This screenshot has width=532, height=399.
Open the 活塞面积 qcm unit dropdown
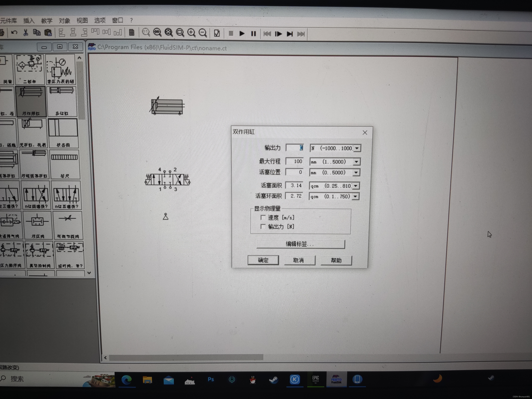[356, 186]
